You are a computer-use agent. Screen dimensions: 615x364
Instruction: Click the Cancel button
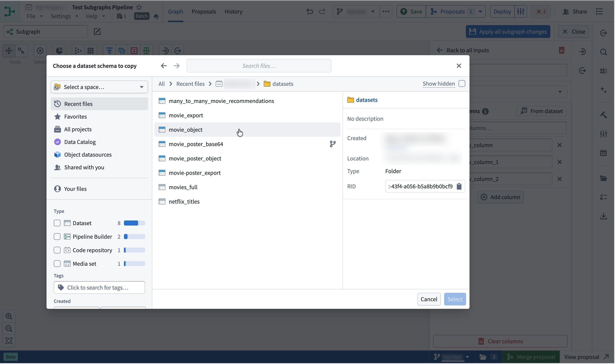429,300
